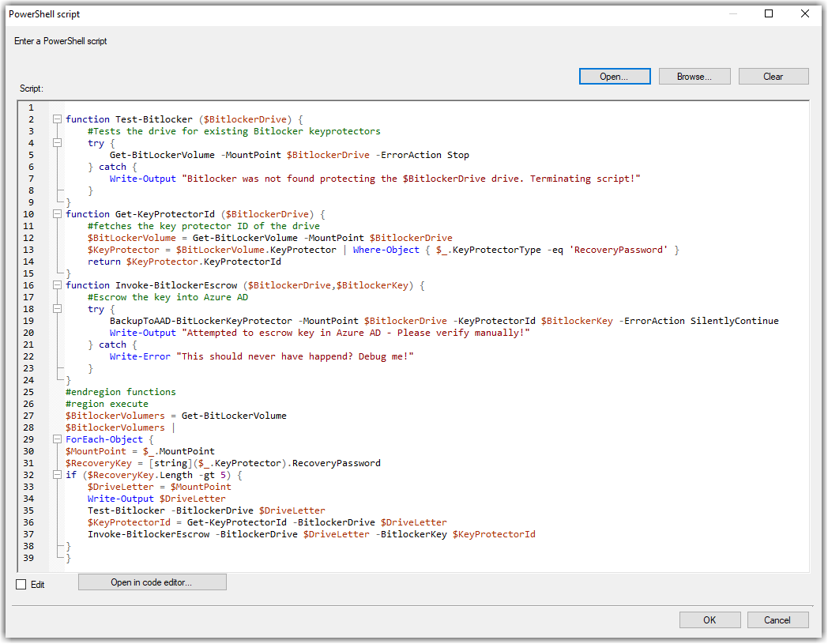Open script in code editor
The image size is (828, 644).
click(x=152, y=582)
